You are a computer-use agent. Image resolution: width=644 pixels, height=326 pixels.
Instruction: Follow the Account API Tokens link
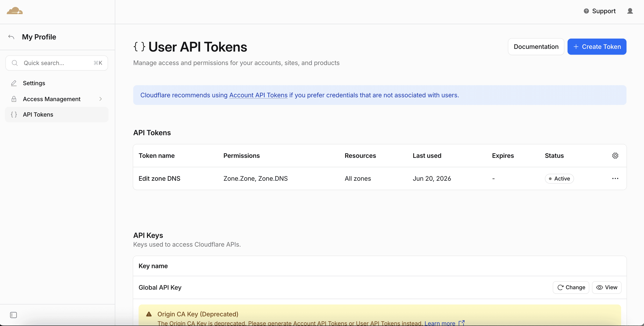(x=258, y=95)
